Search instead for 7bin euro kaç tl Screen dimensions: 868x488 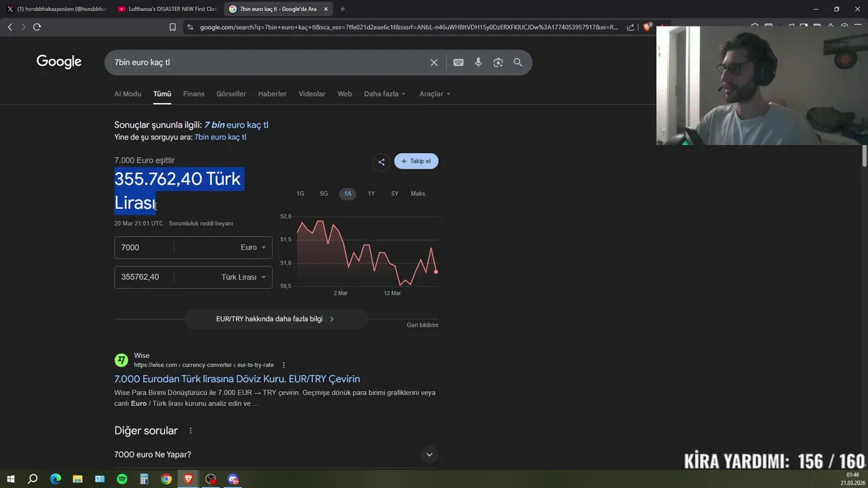pyautogui.click(x=220, y=137)
